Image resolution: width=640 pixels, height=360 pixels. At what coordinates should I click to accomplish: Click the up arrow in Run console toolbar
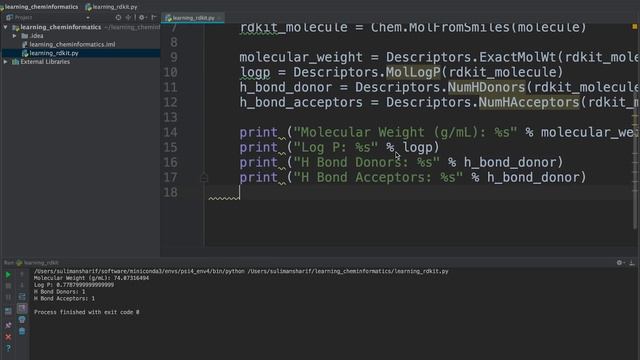22,275
